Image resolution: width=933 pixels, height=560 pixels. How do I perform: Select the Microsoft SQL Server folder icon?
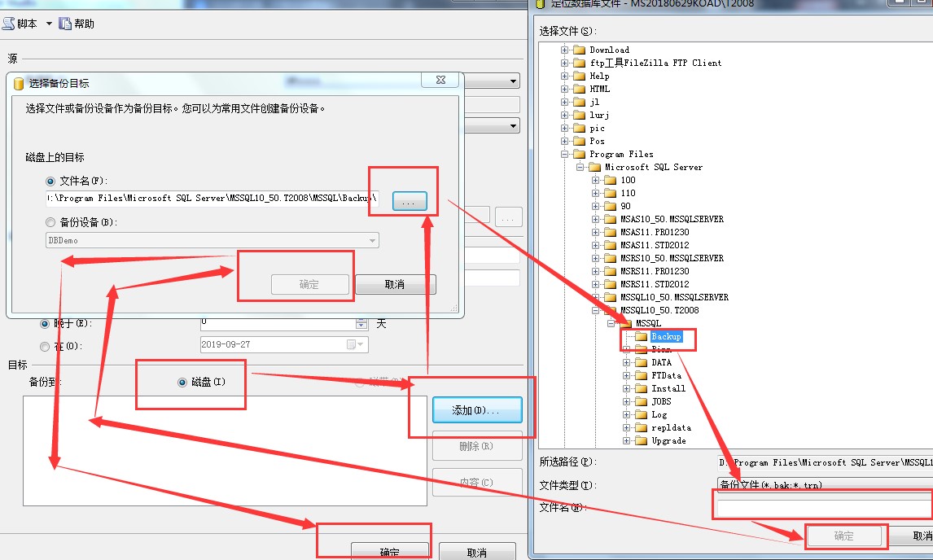pos(595,168)
